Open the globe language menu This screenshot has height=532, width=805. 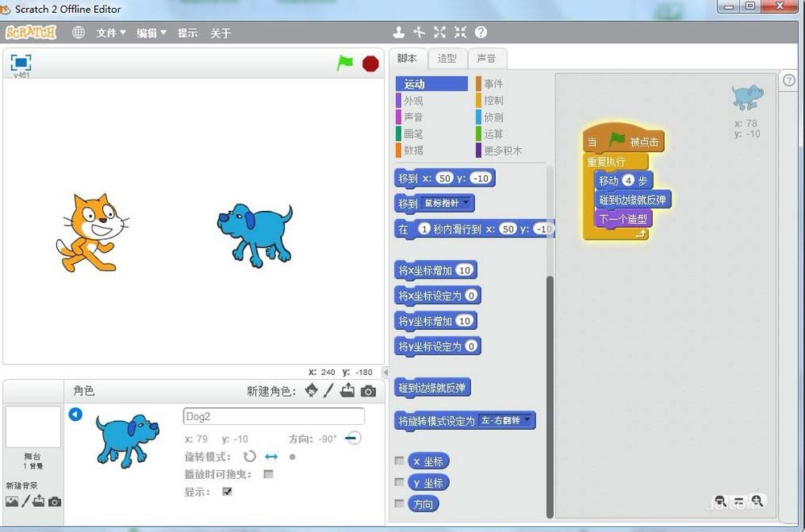click(x=78, y=32)
